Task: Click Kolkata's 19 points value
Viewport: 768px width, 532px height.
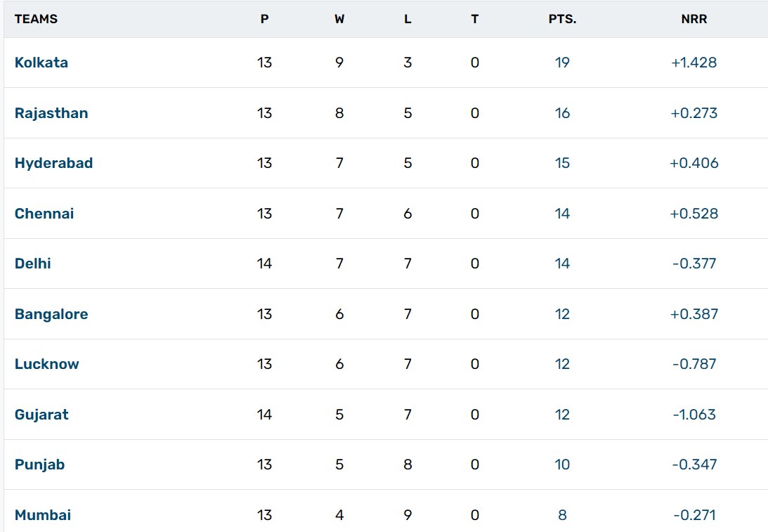Action: pos(562,63)
